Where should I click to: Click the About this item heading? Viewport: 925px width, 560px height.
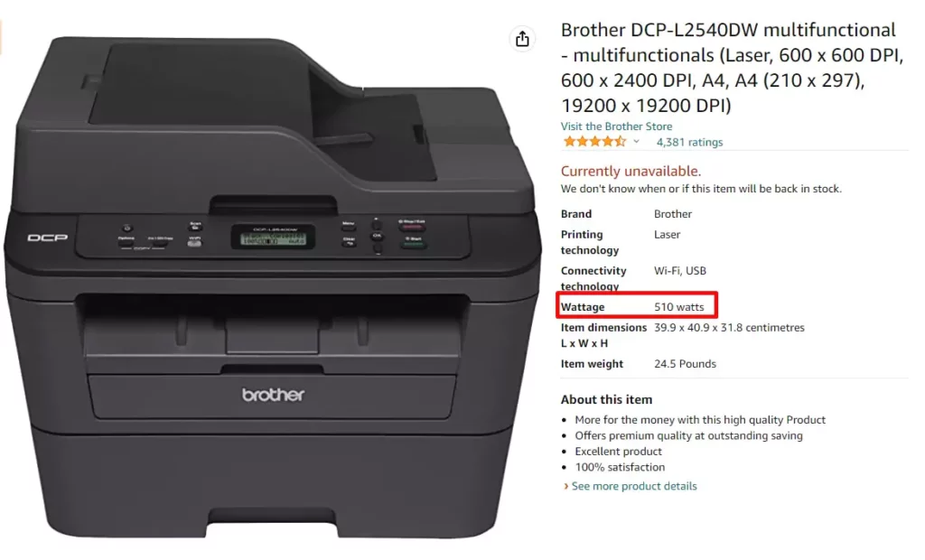pos(606,399)
